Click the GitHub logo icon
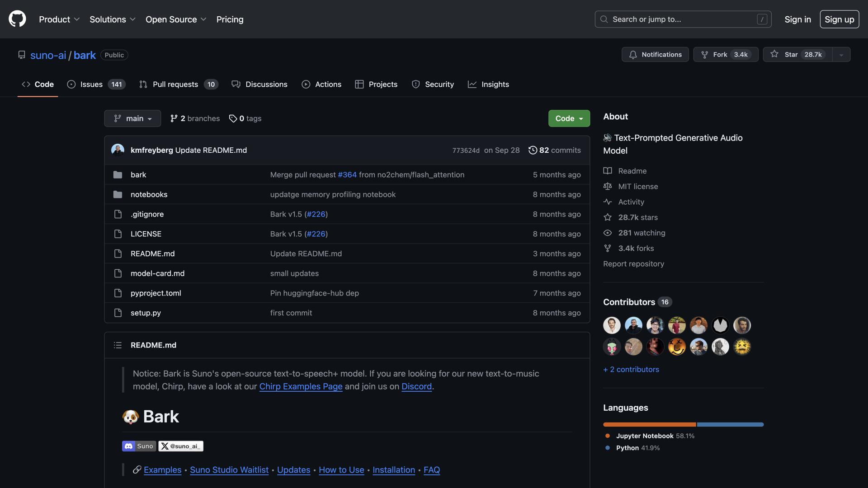The height and width of the screenshot is (488, 868). pyautogui.click(x=17, y=19)
